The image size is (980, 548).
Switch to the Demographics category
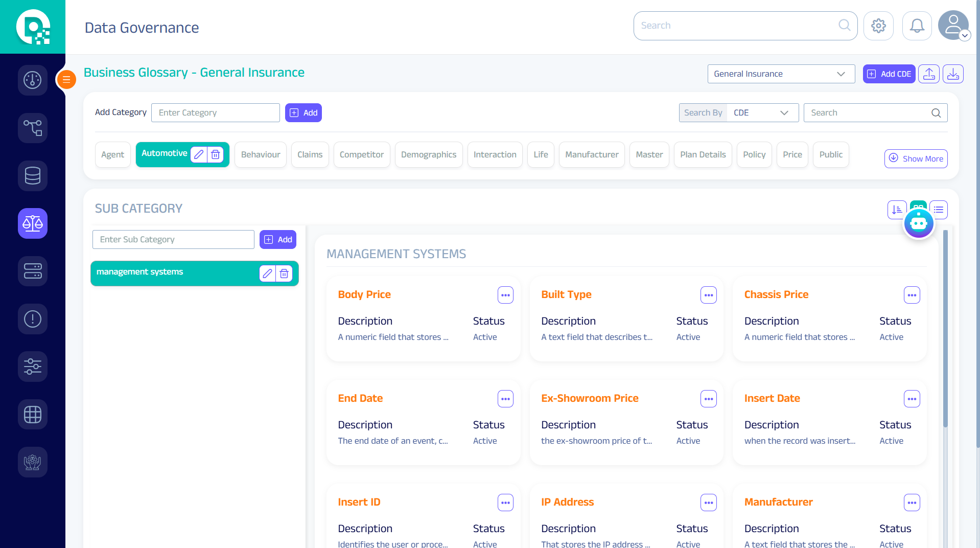(428, 155)
